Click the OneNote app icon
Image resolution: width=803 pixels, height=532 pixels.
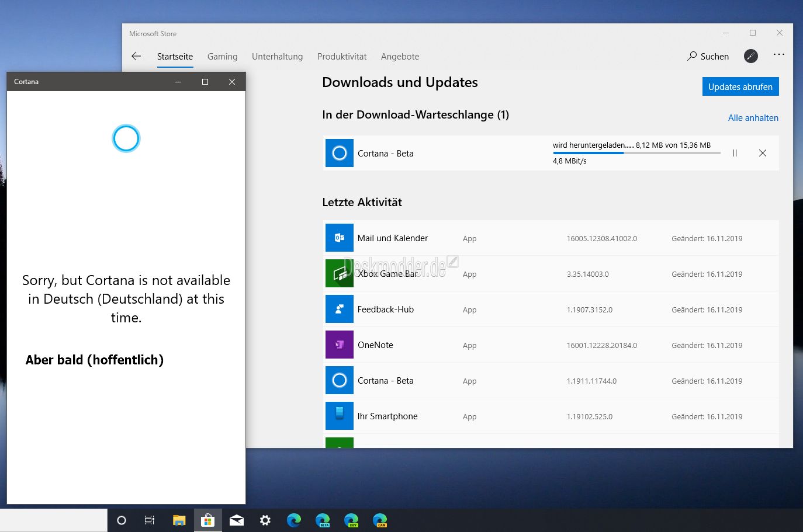[340, 345]
